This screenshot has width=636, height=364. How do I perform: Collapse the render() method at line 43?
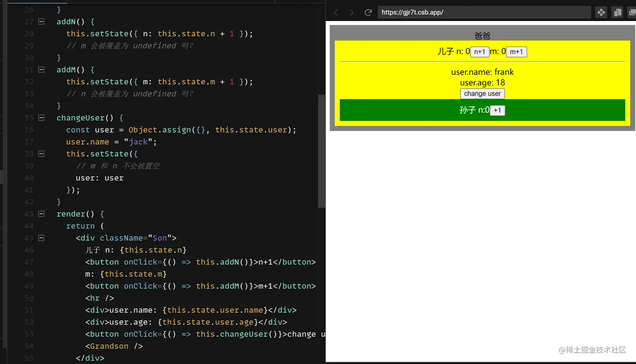pyautogui.click(x=41, y=214)
